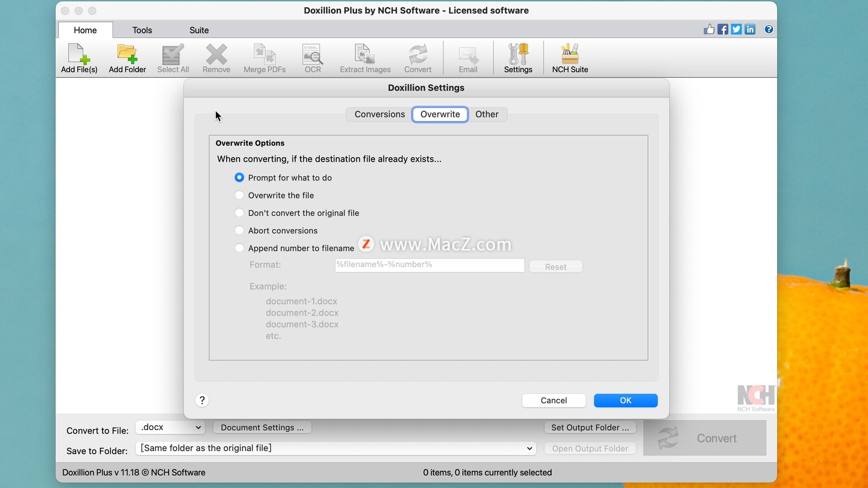Click the thumbs-up like icon

(709, 29)
